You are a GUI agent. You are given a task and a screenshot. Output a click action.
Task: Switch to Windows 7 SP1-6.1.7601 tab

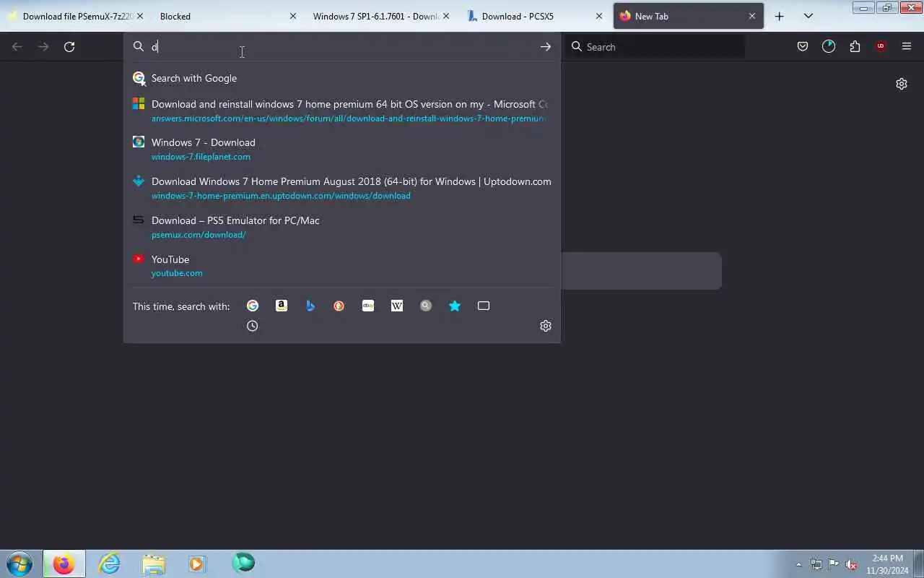[375, 16]
